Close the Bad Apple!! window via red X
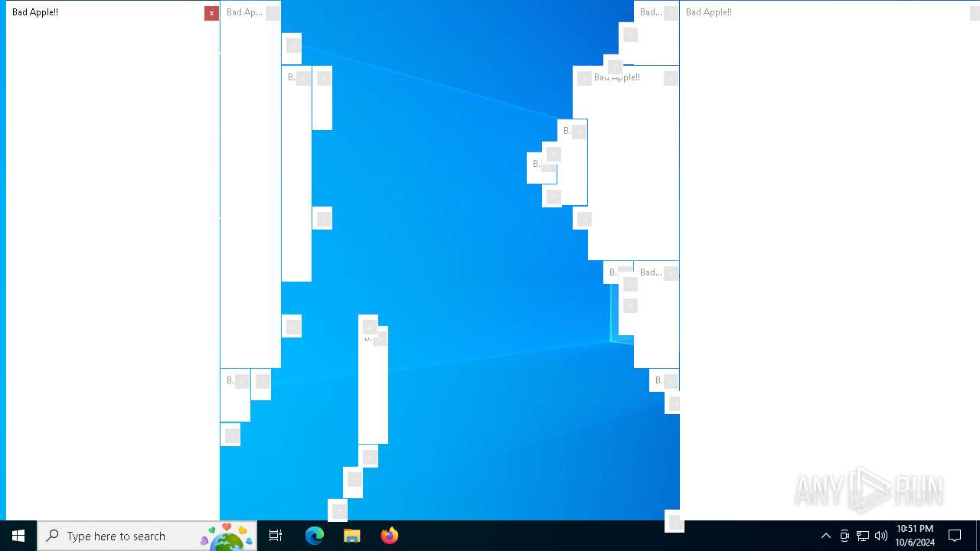This screenshot has width=980, height=551. click(x=211, y=13)
